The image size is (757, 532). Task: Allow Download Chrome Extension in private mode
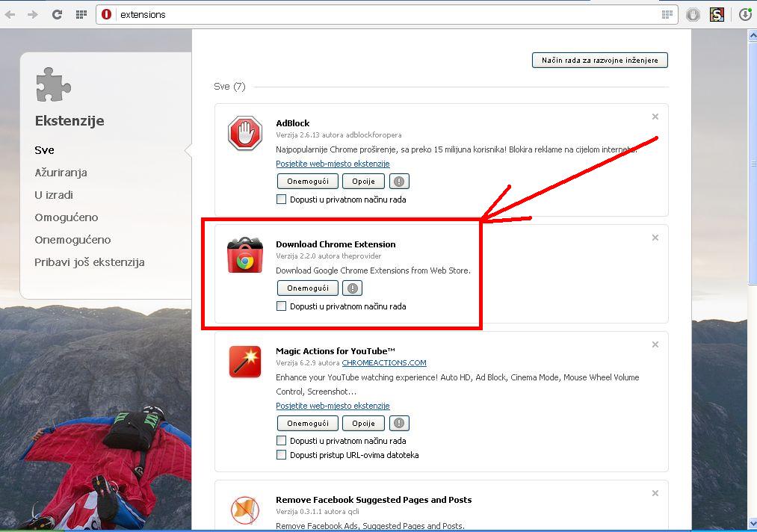(x=281, y=306)
